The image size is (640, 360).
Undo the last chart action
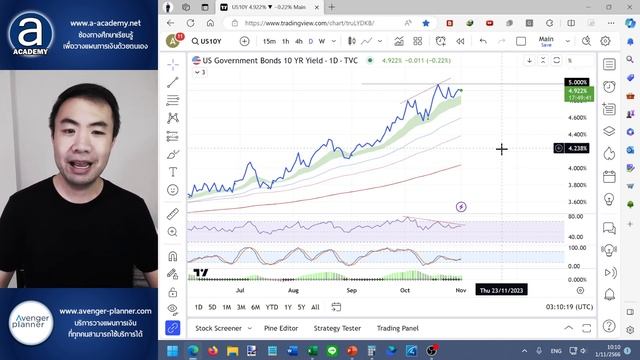tap(483, 41)
